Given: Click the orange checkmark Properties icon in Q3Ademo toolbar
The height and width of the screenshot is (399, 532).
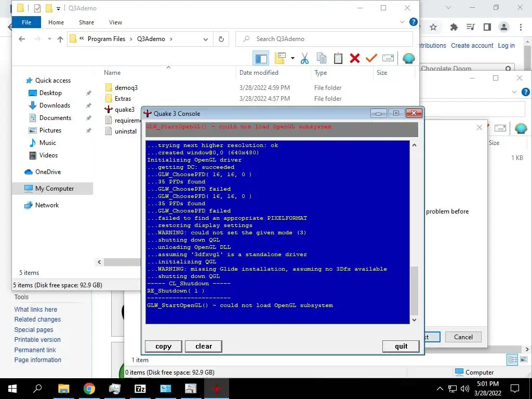Looking at the screenshot, I should pos(371,58).
